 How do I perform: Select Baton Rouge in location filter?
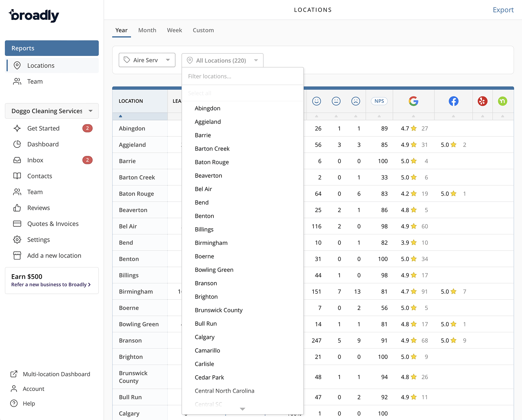click(212, 162)
